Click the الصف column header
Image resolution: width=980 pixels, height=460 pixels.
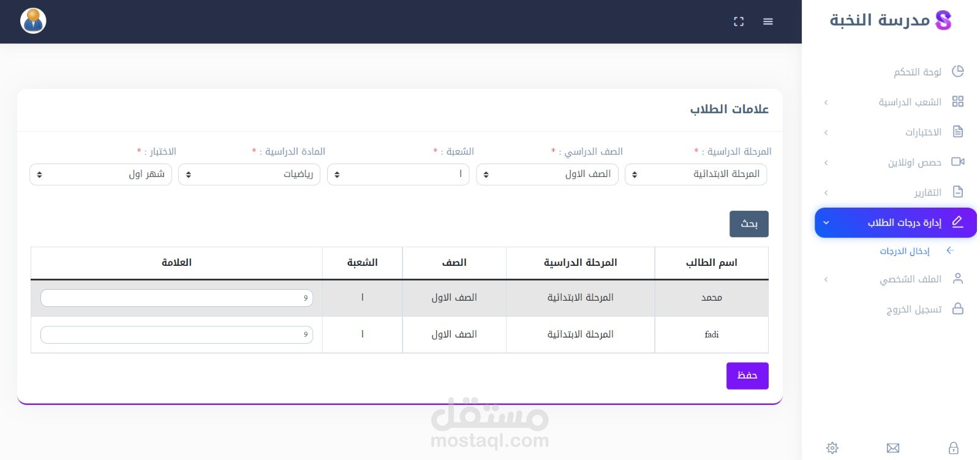coord(454,263)
